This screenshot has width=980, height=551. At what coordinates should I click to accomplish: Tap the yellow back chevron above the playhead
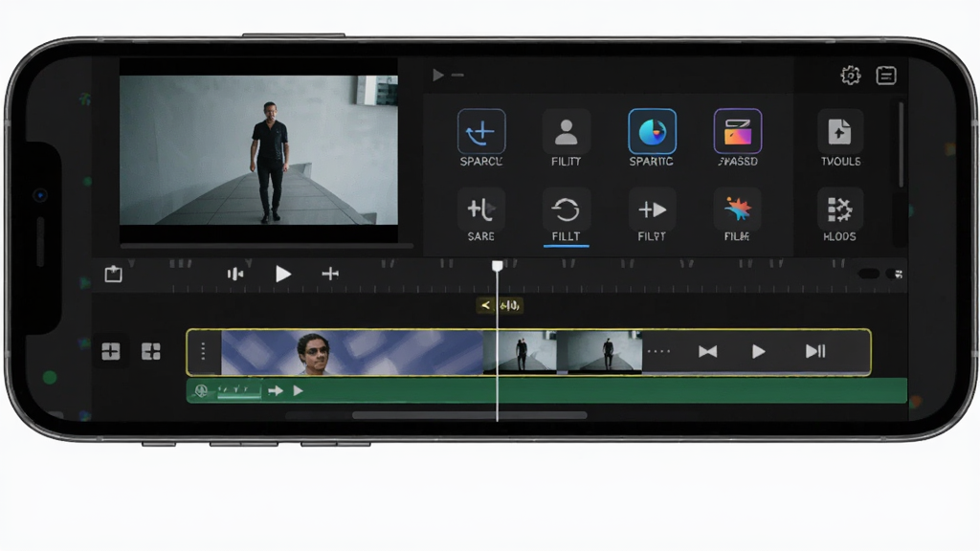485,305
